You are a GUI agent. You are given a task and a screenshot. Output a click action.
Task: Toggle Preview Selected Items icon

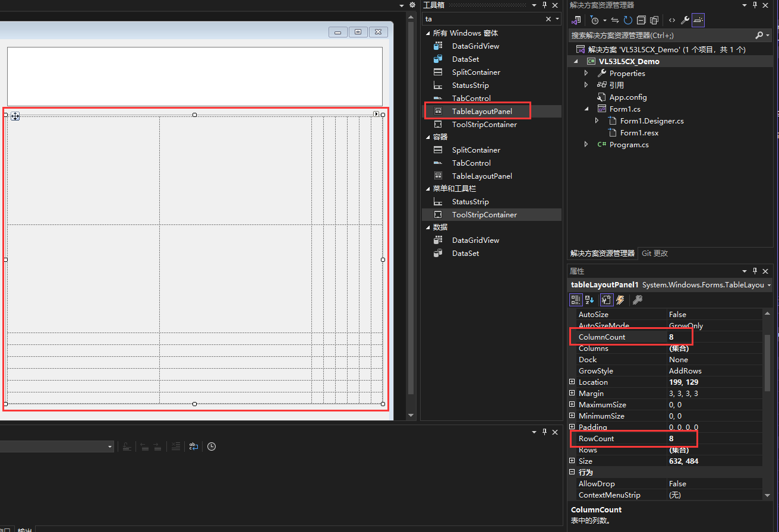tap(698, 20)
